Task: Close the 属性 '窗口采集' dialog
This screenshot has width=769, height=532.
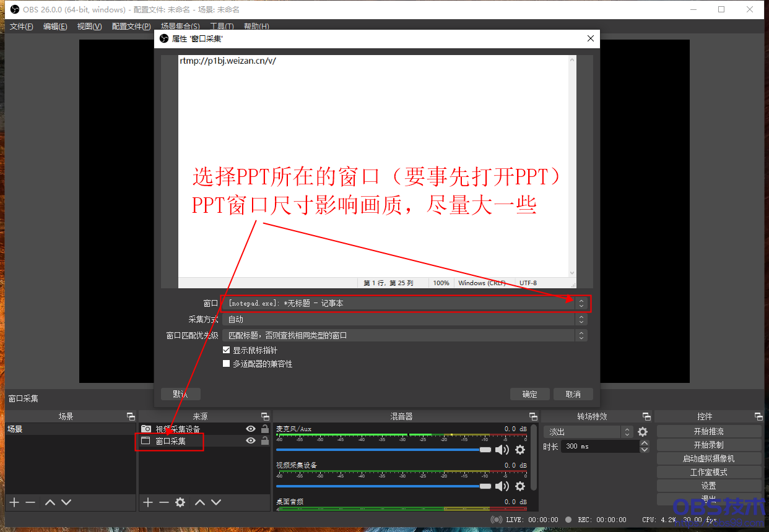Action: pyautogui.click(x=590, y=38)
